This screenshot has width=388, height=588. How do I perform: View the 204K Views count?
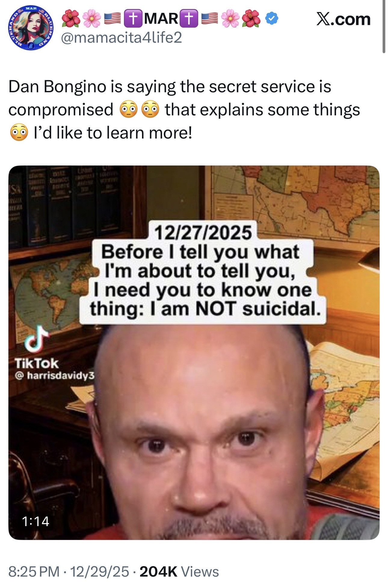(179, 571)
